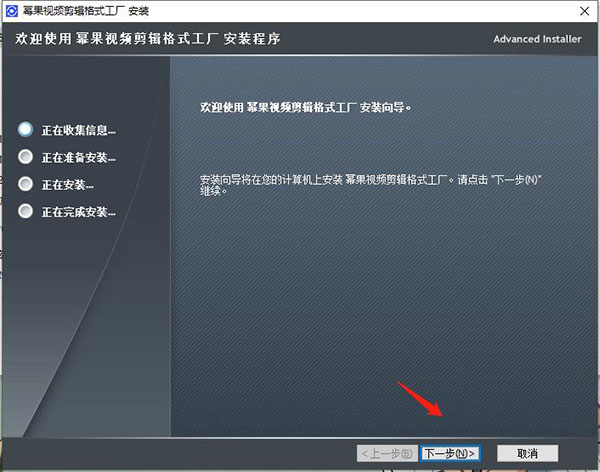
Task: Click the 下一步(N) button
Action: coord(450,453)
